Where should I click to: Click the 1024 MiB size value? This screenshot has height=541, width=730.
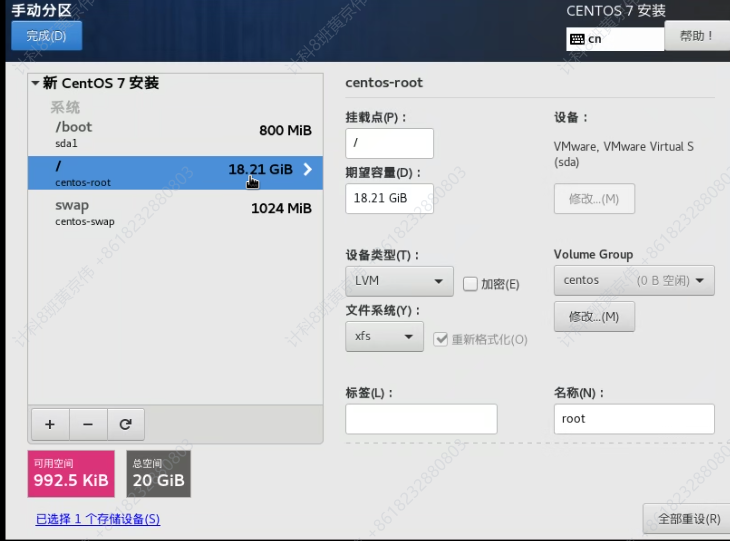(281, 208)
